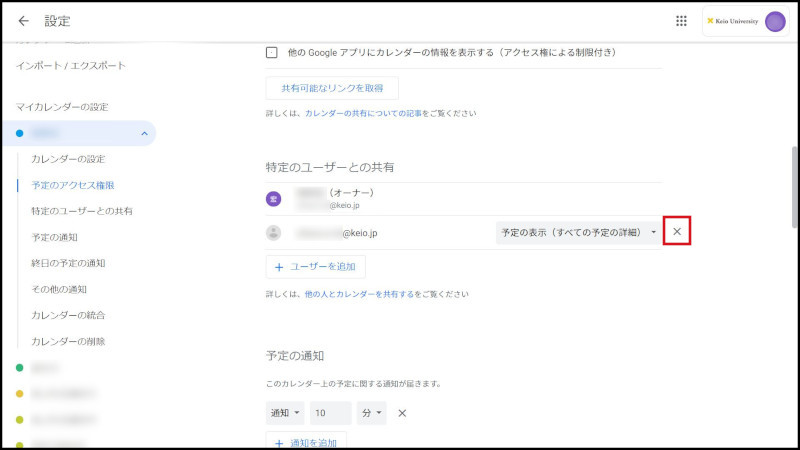Open the 予定の表示 permission dropdown

click(577, 232)
